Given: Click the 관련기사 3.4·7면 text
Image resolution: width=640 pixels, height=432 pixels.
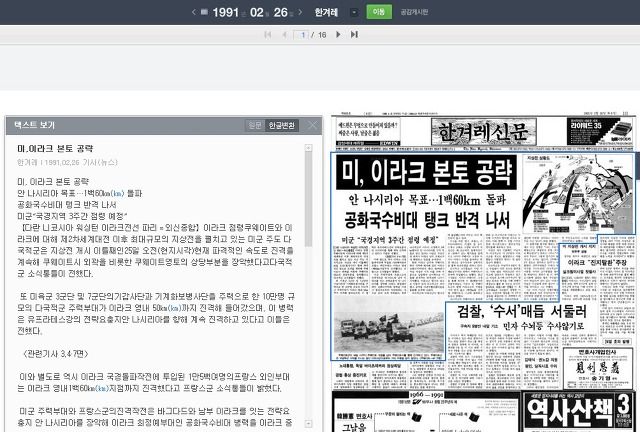Looking at the screenshot, I should coord(56,353).
